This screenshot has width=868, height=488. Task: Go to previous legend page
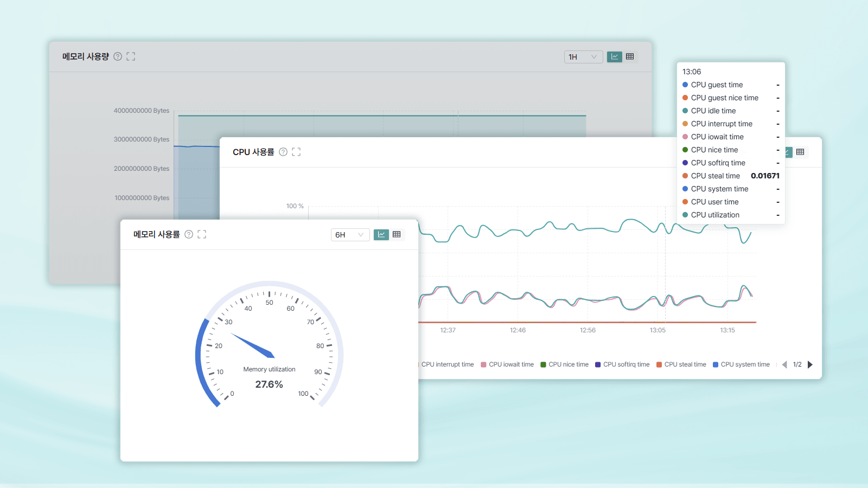point(784,364)
